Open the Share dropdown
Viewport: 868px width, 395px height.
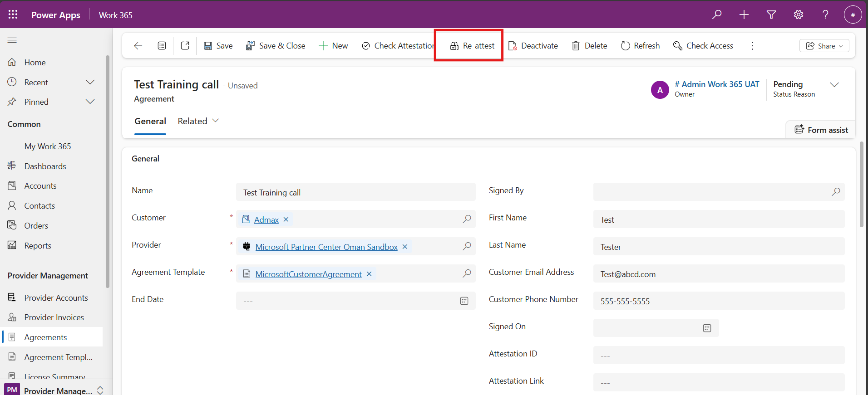tap(824, 46)
